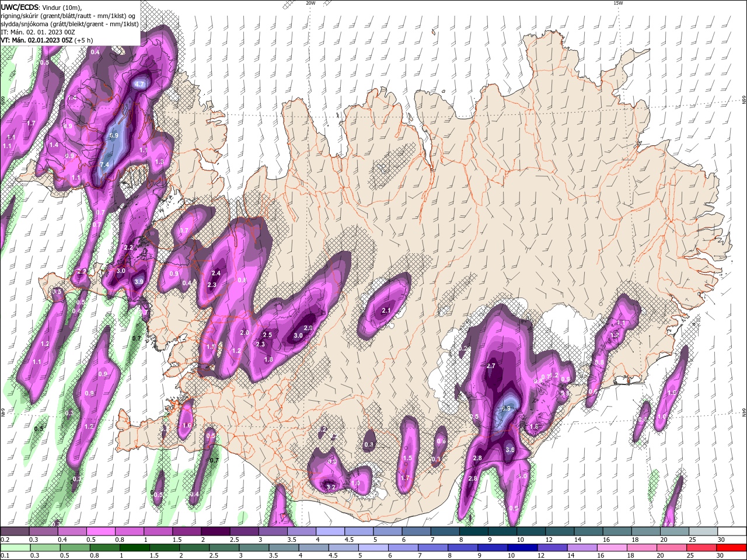Click the '20W' longitude label at top
Image resolution: width=747 pixels, height=560 pixels.
[x=310, y=3]
